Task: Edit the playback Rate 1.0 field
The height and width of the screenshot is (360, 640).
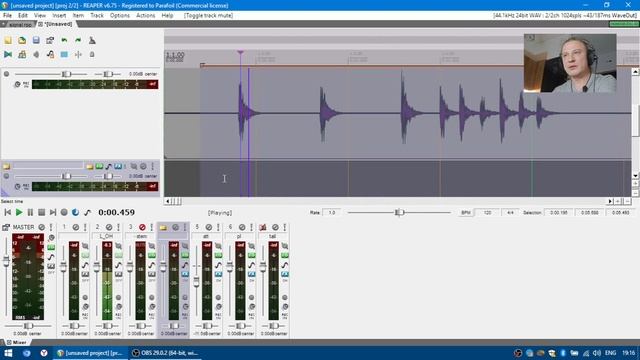Action: pos(332,213)
